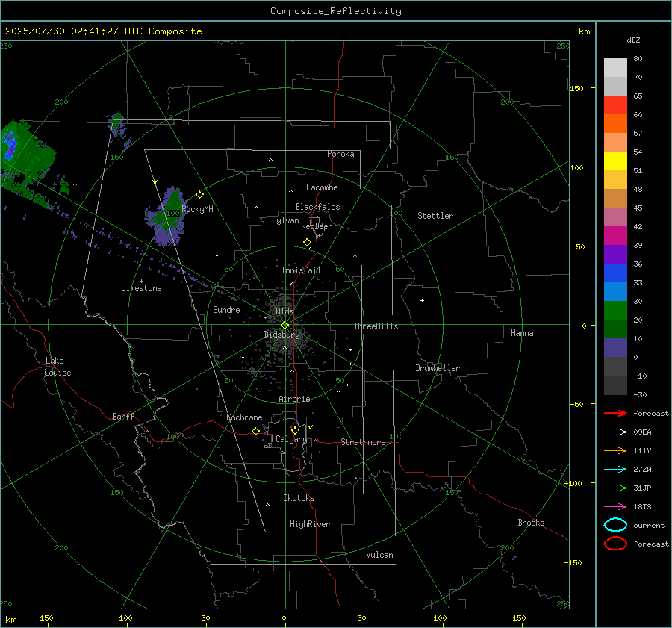Click the yellow diamond marker near RockyMH
Image resolution: width=672 pixels, height=628 pixels.
(x=199, y=195)
